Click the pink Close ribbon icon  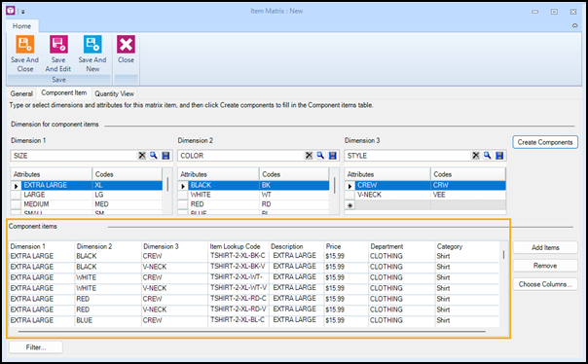point(126,44)
